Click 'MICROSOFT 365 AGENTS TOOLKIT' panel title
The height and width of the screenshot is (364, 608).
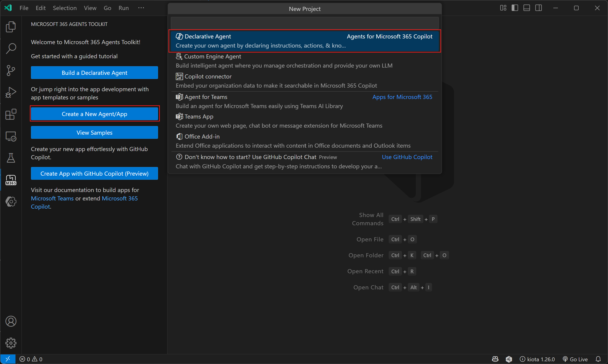coord(69,24)
